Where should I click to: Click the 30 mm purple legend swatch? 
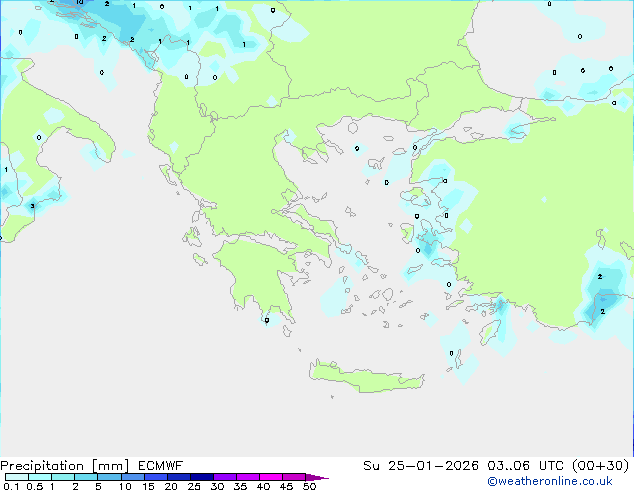(x=225, y=477)
